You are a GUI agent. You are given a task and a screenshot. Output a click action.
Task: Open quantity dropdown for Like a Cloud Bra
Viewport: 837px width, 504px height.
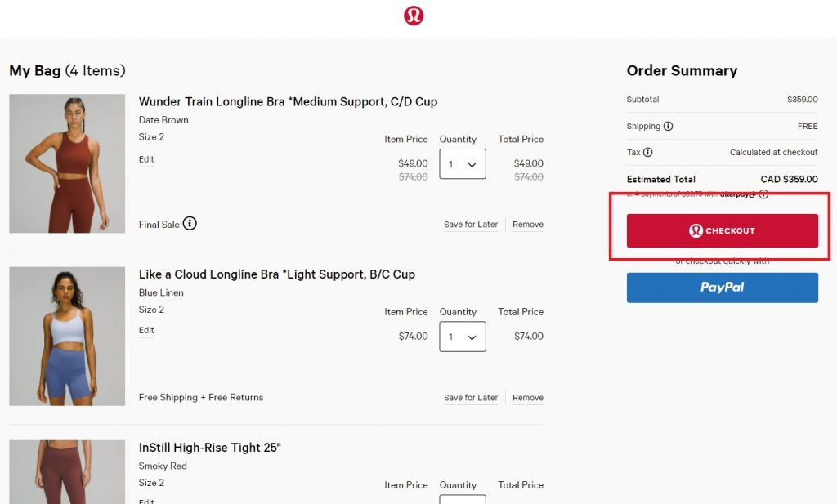[463, 337]
